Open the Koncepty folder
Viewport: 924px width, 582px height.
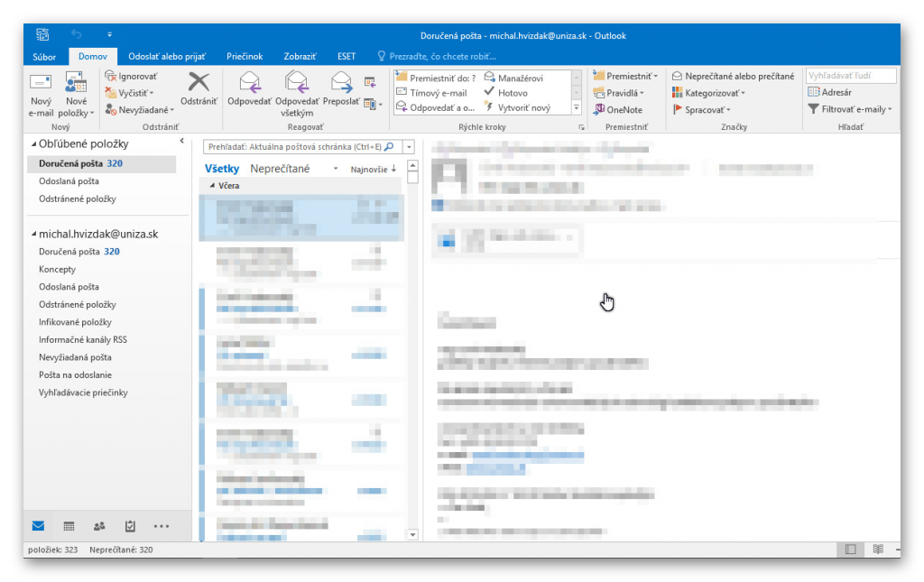(57, 269)
